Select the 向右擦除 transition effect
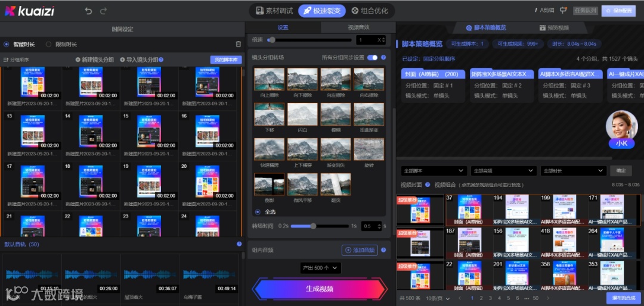The width and height of the screenshot is (644, 306). [369, 79]
